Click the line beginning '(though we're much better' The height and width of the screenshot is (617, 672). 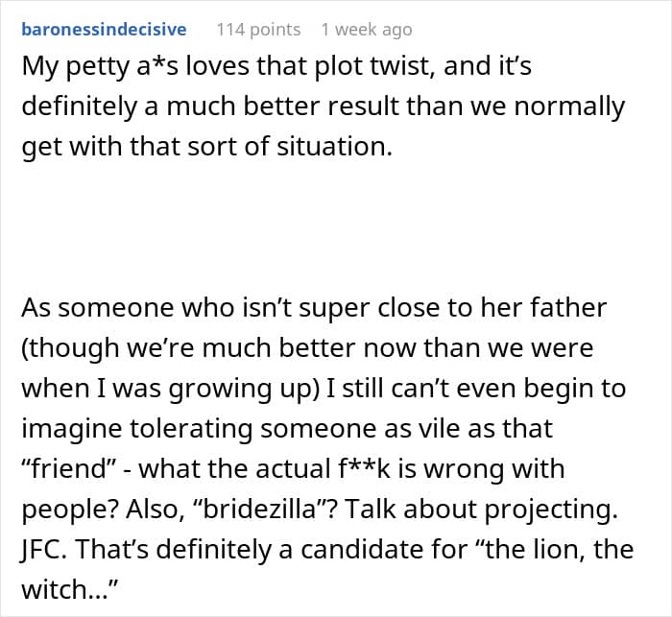pyautogui.click(x=307, y=348)
